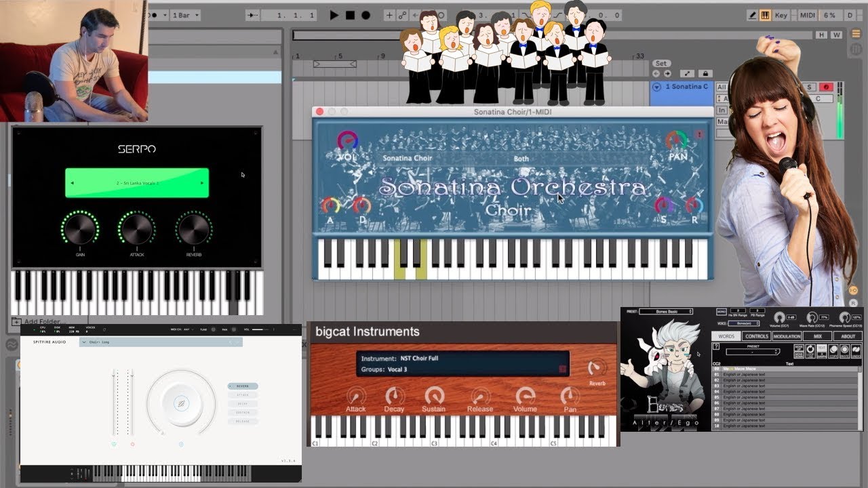Viewport: 868px width, 488px height.
Task: Click bigcat Instrument NST Choir Full field
Action: click(462, 359)
